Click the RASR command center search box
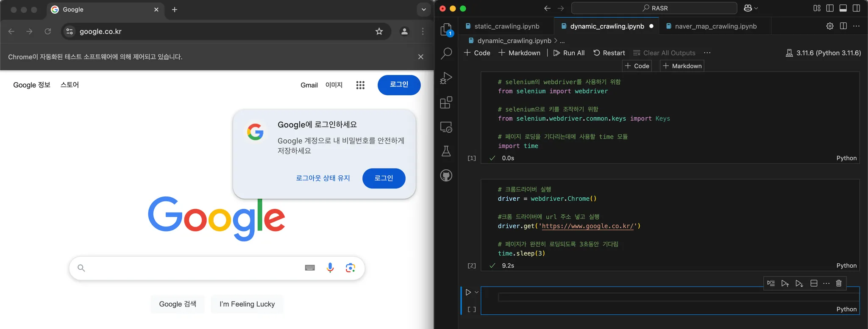 pyautogui.click(x=654, y=8)
